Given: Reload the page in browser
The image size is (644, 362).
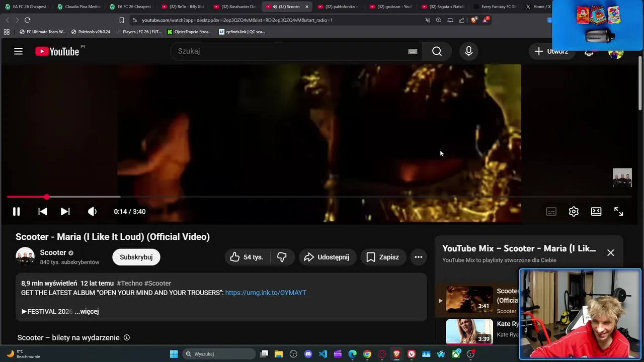Looking at the screenshot, I should 27,20.
